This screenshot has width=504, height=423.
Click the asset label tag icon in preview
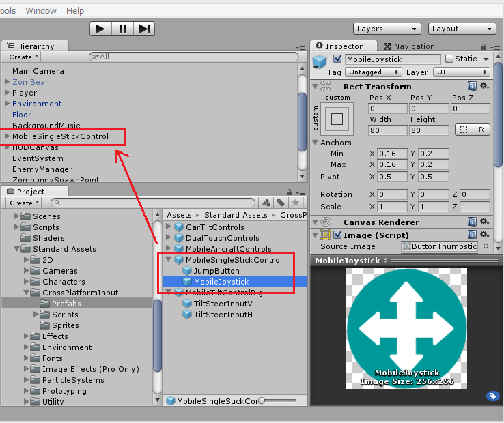pyautogui.click(x=492, y=396)
